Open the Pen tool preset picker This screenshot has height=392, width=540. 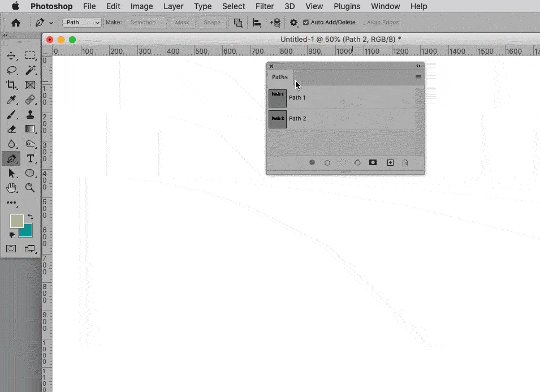pos(51,23)
